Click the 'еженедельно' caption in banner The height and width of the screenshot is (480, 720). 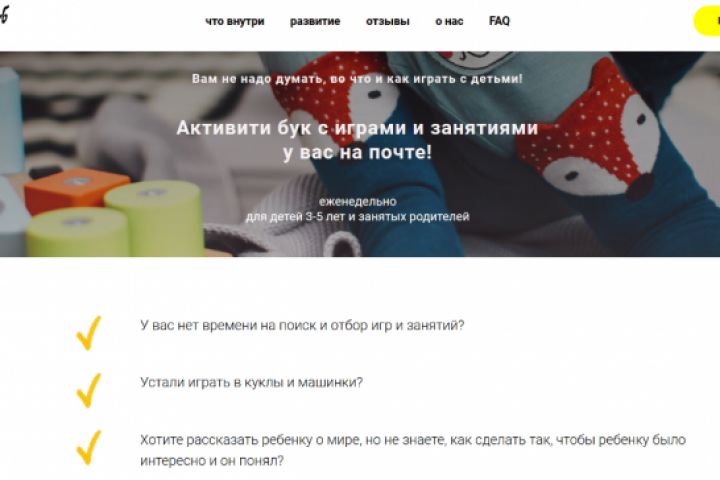[x=358, y=201]
